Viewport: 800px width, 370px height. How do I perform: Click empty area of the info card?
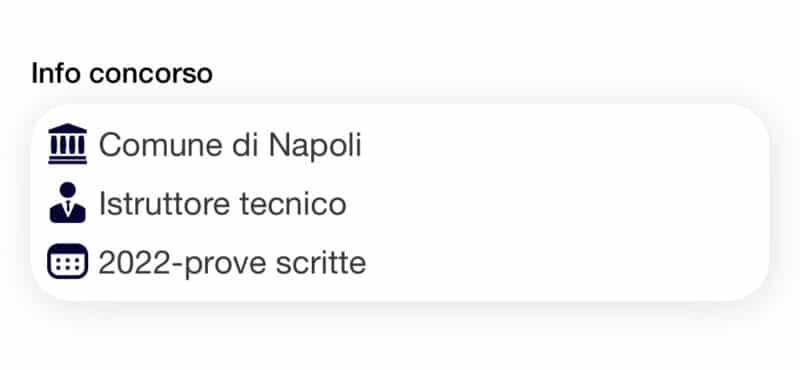pyautogui.click(x=561, y=204)
